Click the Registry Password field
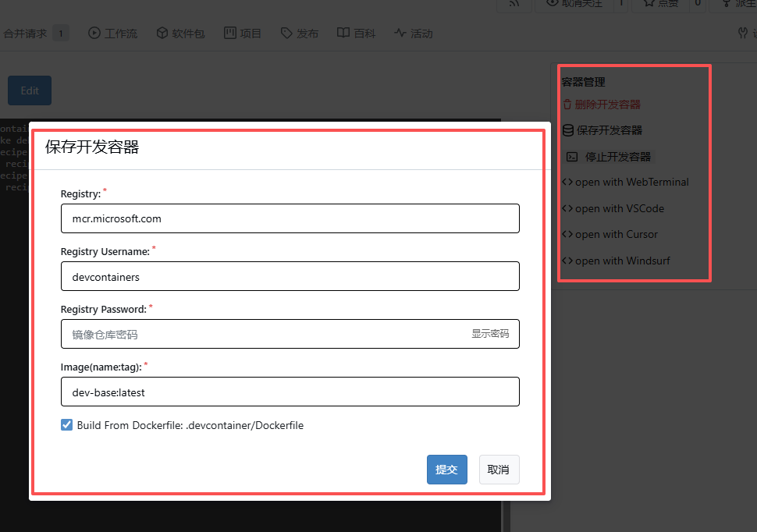Viewport: 757px width, 532px height. tap(265, 334)
